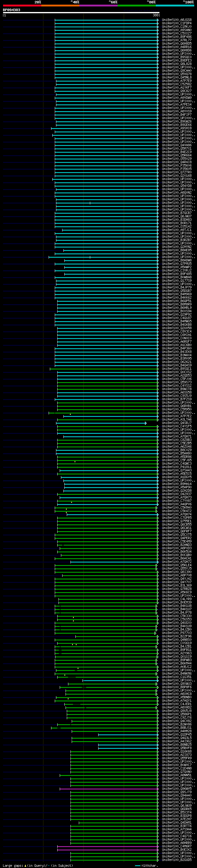Select the UniRef100_O42937 label
The height and width of the screenshot is (868, 197).
point(177,494)
